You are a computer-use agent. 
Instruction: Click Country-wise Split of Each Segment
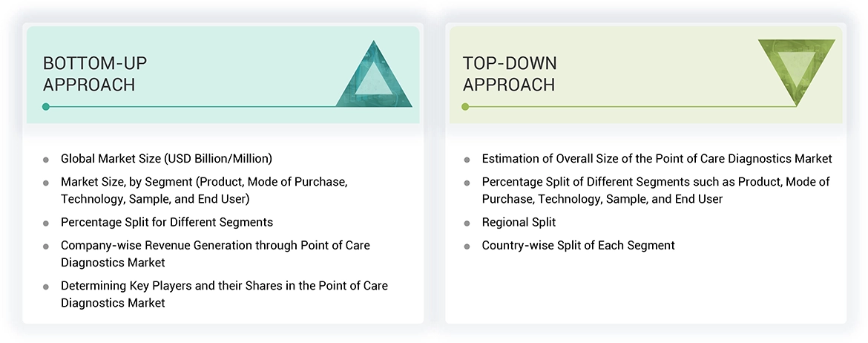578,245
